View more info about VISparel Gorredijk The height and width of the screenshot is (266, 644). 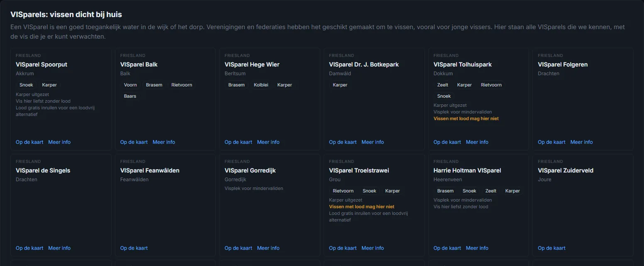268,248
